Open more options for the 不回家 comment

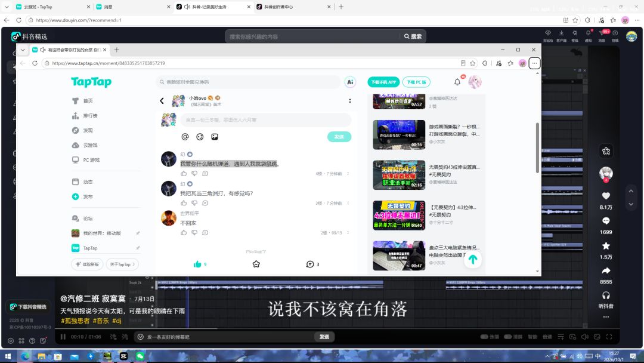pyautogui.click(x=348, y=233)
